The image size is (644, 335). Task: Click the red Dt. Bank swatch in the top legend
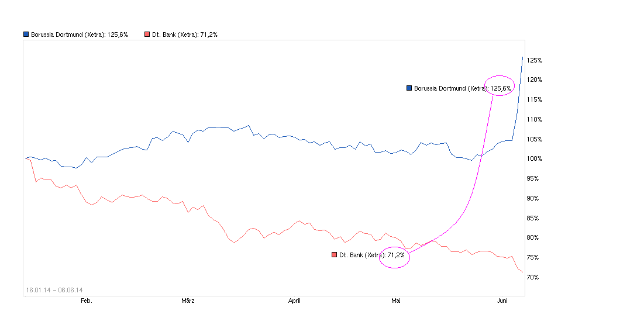click(x=147, y=34)
